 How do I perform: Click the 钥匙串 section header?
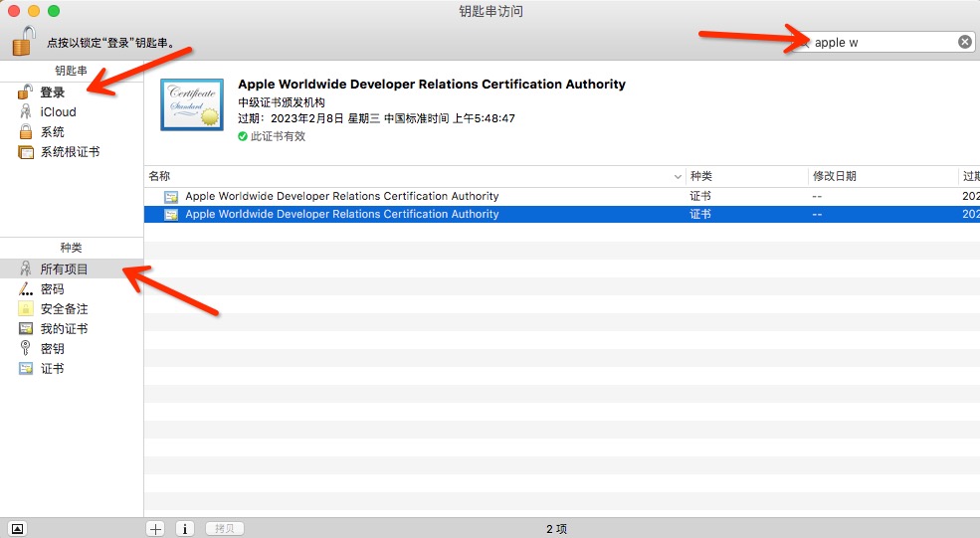[x=72, y=71]
